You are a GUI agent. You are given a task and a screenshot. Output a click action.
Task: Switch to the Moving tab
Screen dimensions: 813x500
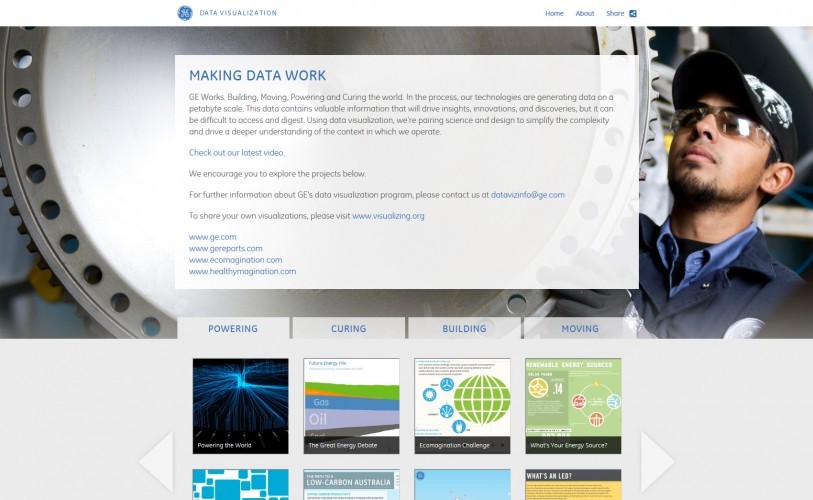tap(580, 328)
